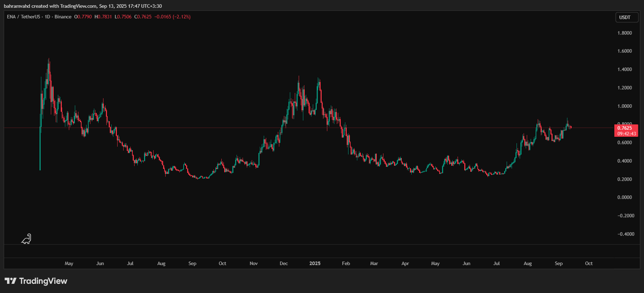This screenshot has width=644, height=293.
Task: Click the red 0.7625 current price label
Action: (625, 128)
